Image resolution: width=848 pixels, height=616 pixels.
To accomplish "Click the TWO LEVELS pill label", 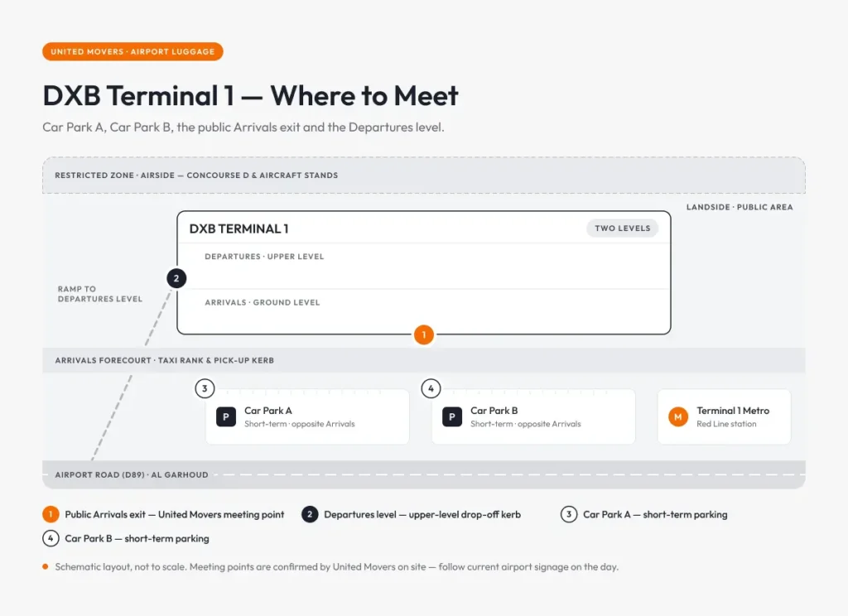I will point(623,229).
